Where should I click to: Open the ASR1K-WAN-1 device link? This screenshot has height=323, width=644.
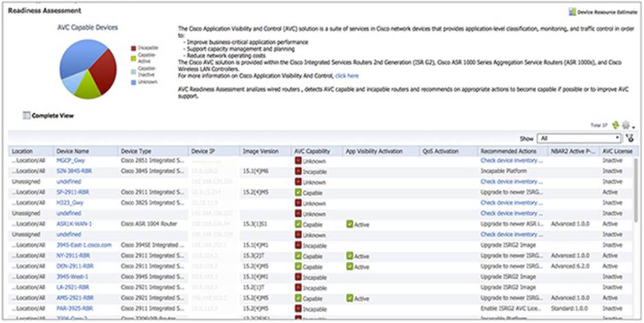coord(74,224)
